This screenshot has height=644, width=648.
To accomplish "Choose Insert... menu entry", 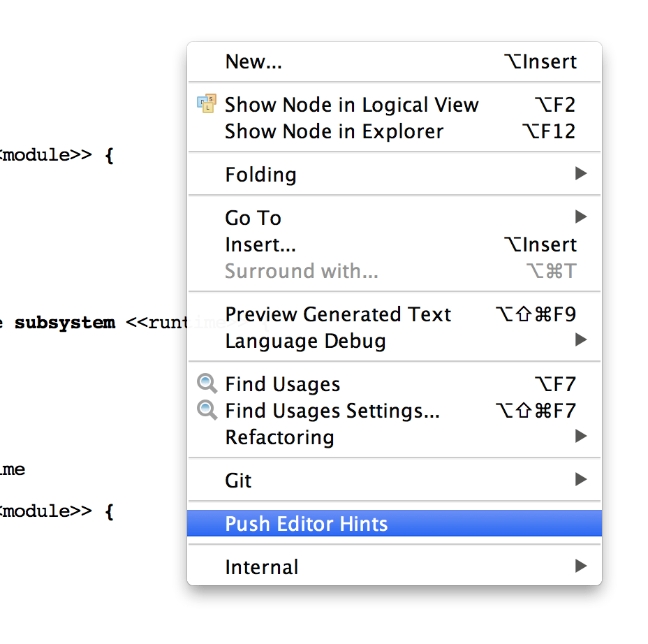I will pyautogui.click(x=260, y=244).
